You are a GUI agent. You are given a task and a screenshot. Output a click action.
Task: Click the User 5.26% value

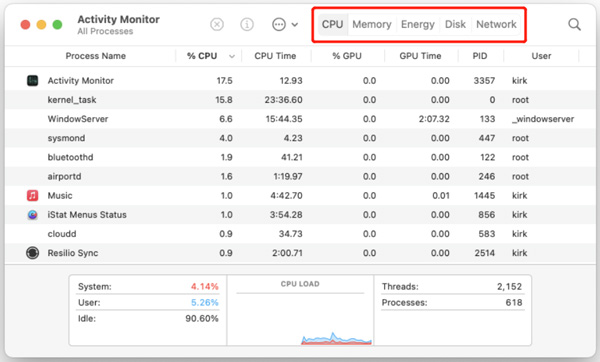coord(204,303)
